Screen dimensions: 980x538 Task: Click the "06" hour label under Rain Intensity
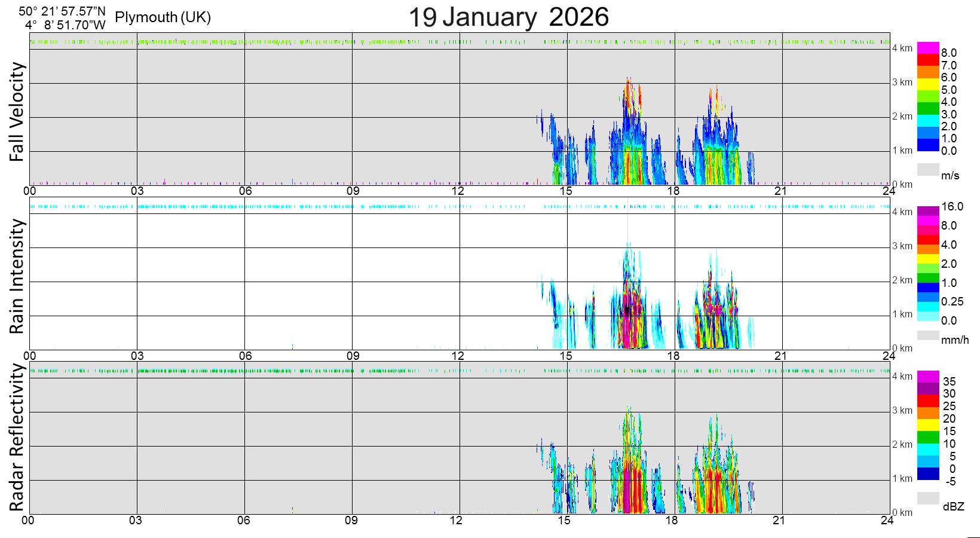[244, 356]
